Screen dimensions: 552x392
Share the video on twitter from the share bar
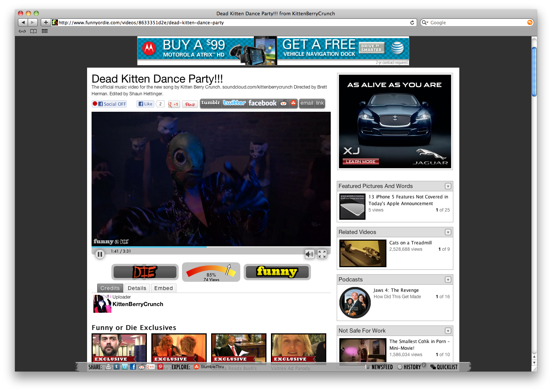pos(234,103)
